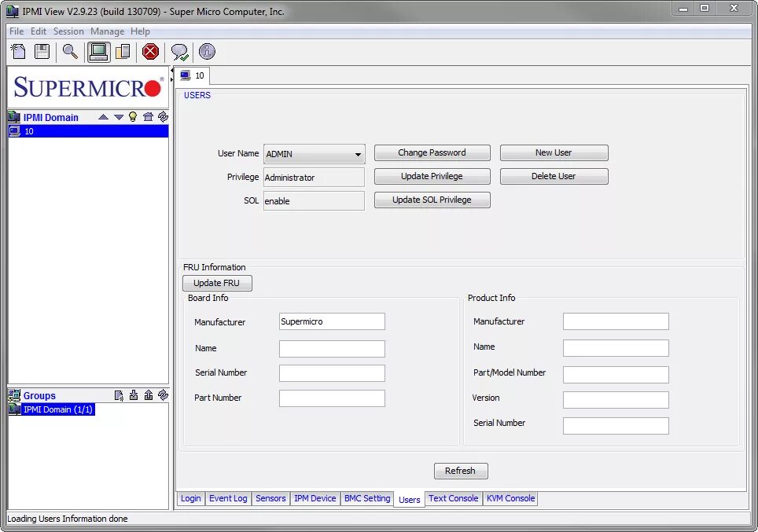Click the magnifying glass search icon
The width and height of the screenshot is (758, 532).
pos(70,52)
